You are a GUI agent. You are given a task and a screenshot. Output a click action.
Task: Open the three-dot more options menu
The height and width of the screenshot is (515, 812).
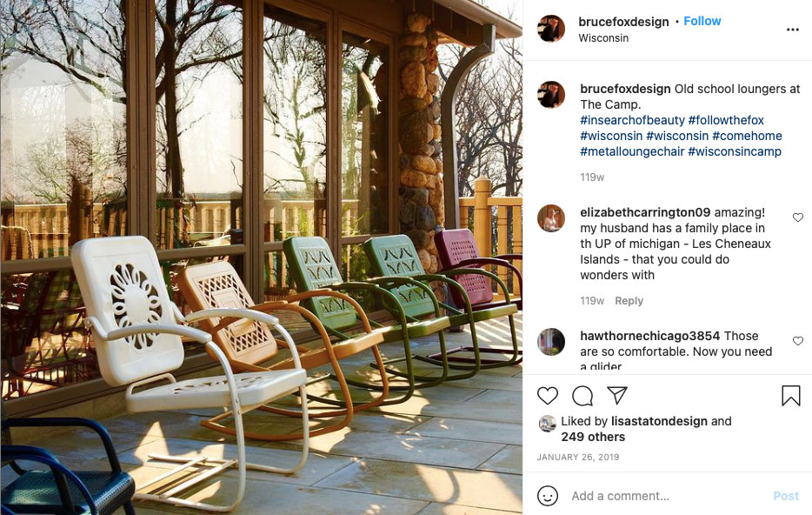click(x=792, y=30)
